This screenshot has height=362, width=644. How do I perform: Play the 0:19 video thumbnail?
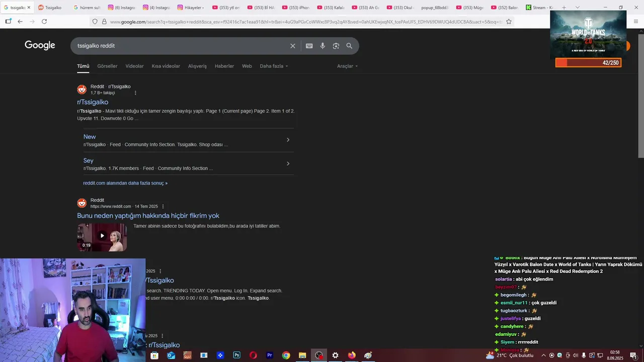[x=102, y=237]
